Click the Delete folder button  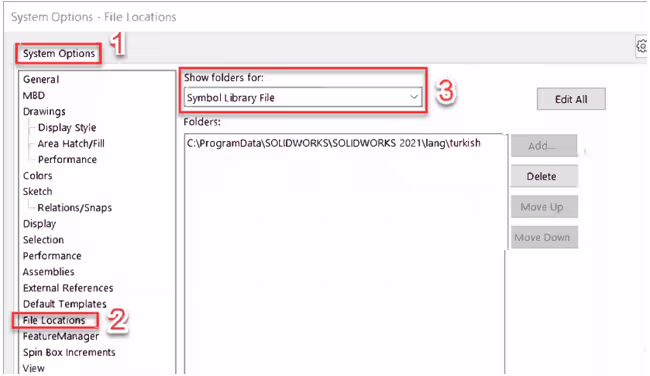[x=543, y=176]
